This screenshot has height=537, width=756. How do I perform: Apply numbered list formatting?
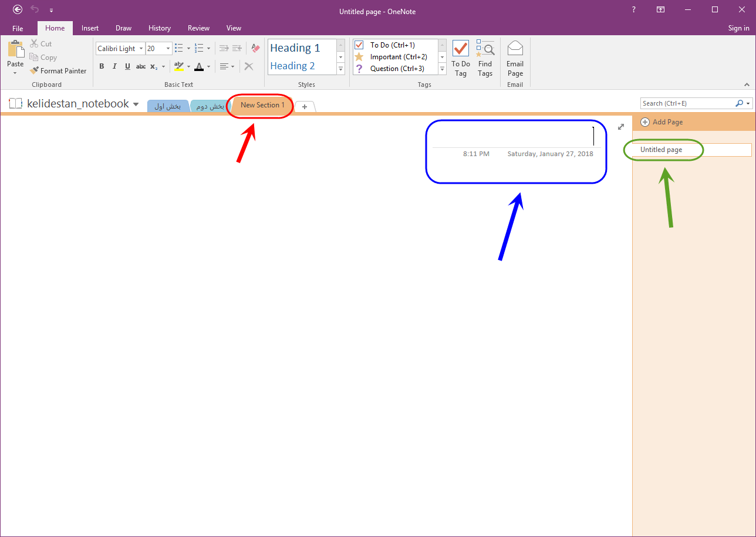[199, 49]
